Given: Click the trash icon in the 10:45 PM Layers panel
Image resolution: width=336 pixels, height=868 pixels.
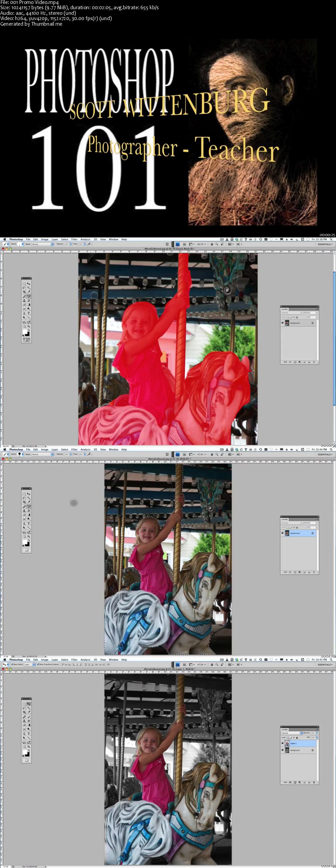Looking at the screenshot, I should (314, 782).
